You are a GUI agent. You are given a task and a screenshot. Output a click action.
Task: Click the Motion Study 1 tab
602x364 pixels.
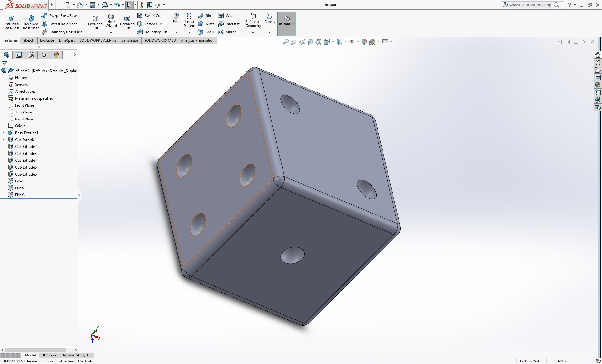coord(75,355)
